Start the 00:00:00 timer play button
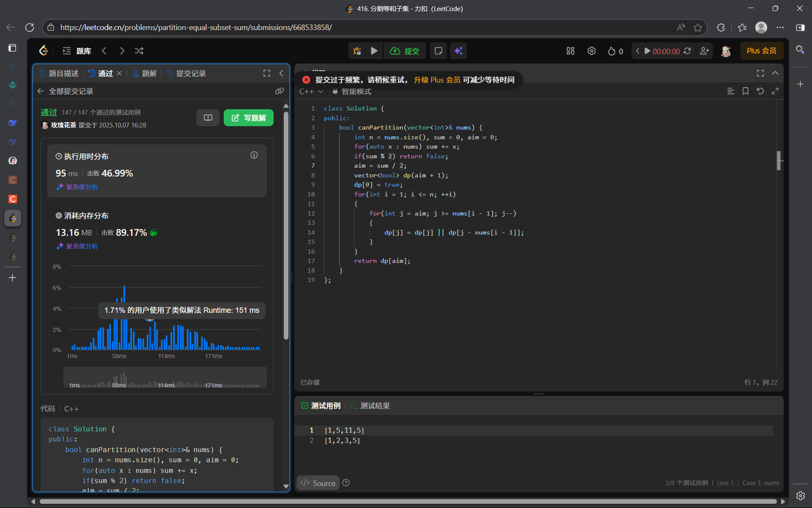The height and width of the screenshot is (508, 812). 647,51
